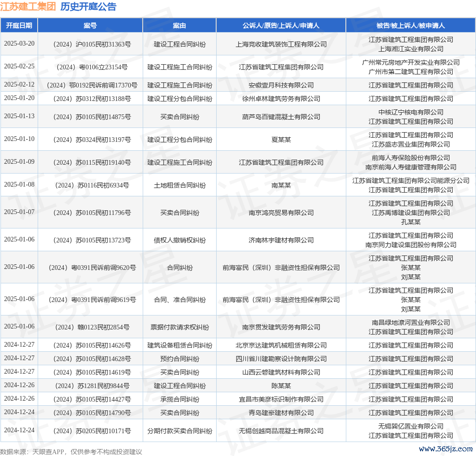Click defendant 南京前海人寿健康管理有限公司

411,167
